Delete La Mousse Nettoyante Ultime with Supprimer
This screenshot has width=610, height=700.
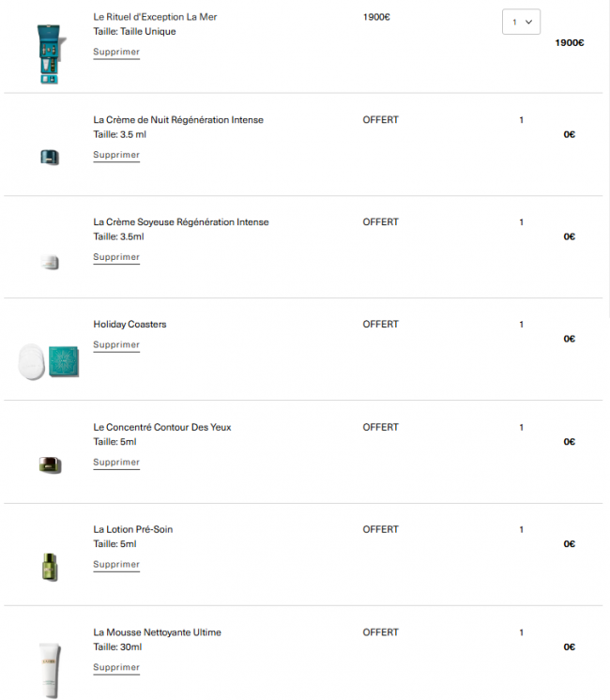pos(116,668)
